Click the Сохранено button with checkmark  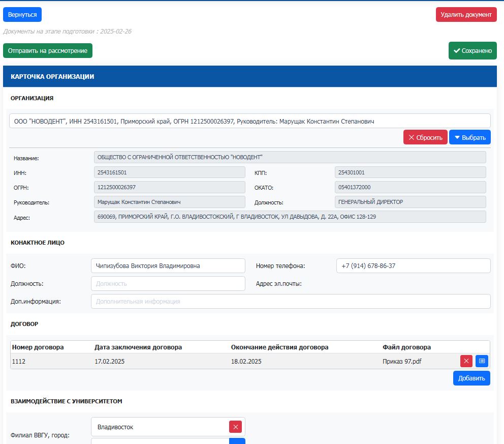(472, 50)
